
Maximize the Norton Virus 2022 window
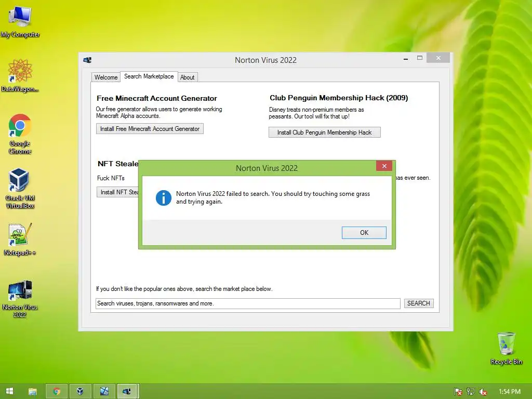click(420, 58)
